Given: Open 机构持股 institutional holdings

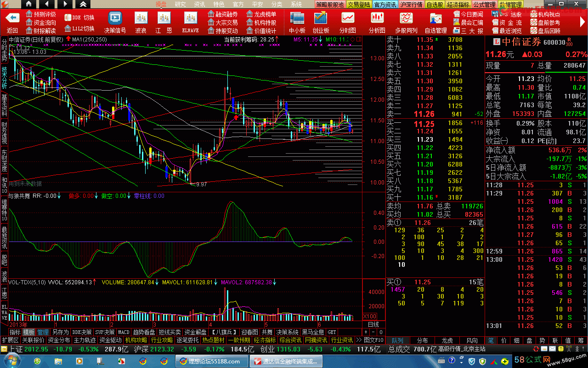Looking at the screenshot, I should [x=261, y=23].
